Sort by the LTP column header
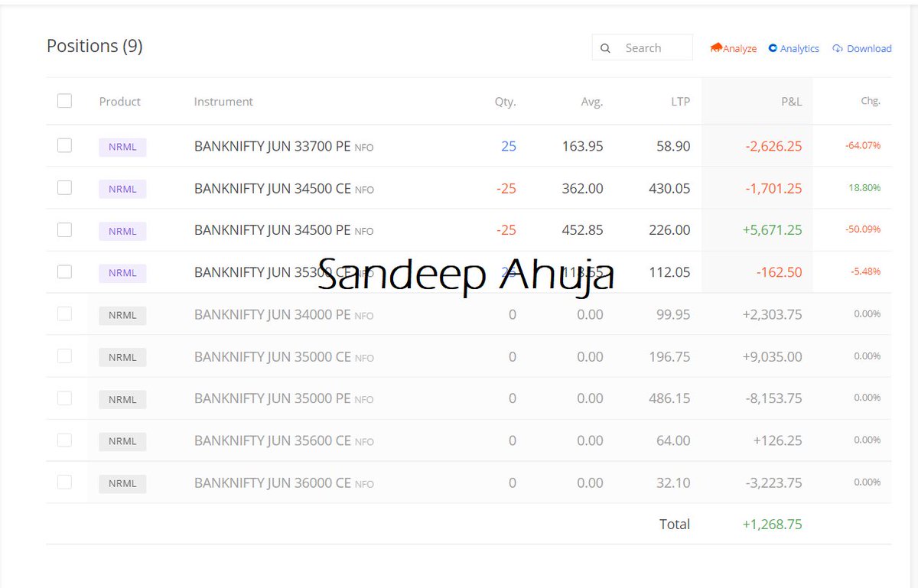The width and height of the screenshot is (918, 588). 680,101
